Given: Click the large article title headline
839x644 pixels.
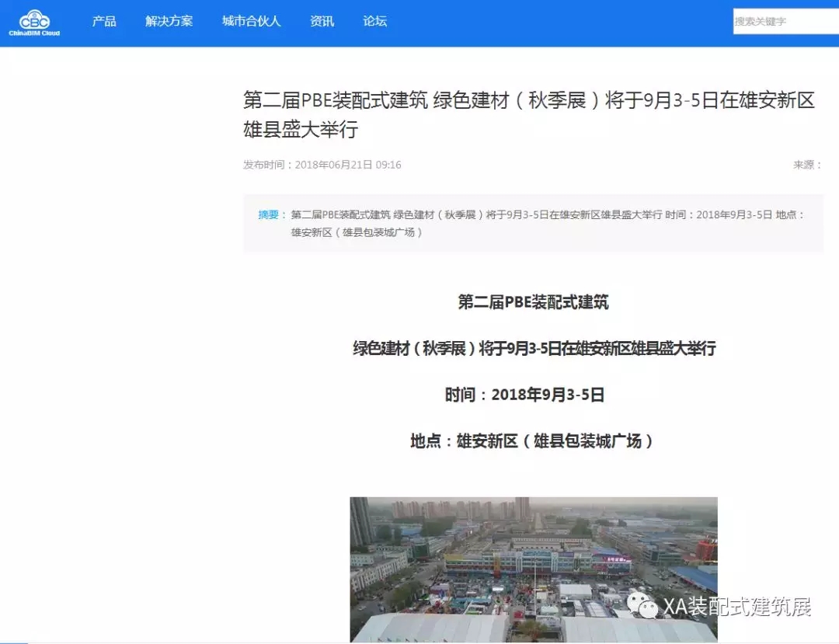Looking at the screenshot, I should click(x=528, y=114).
